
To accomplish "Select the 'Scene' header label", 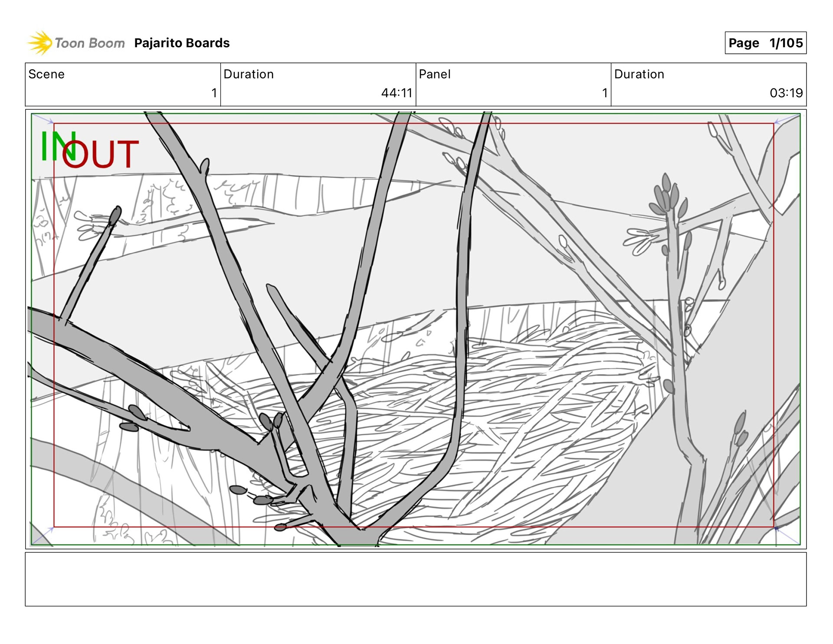I will [46, 74].
